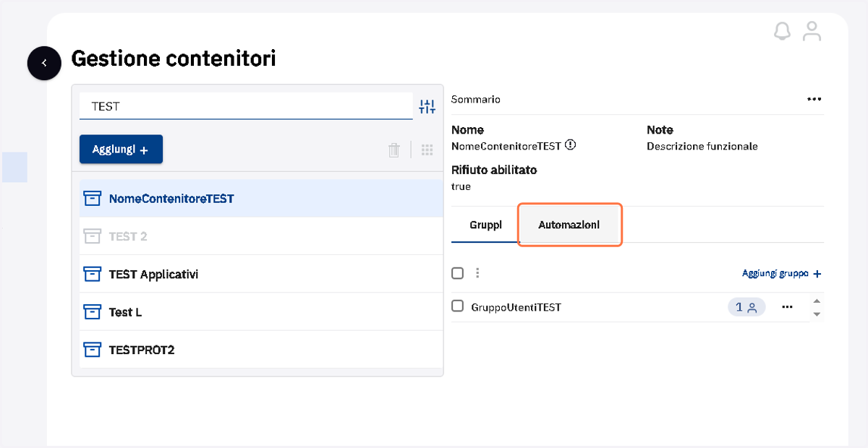Click the user count badge for GruppoUtentiTEST
Viewport: 868px width, 448px height.
pos(746,307)
